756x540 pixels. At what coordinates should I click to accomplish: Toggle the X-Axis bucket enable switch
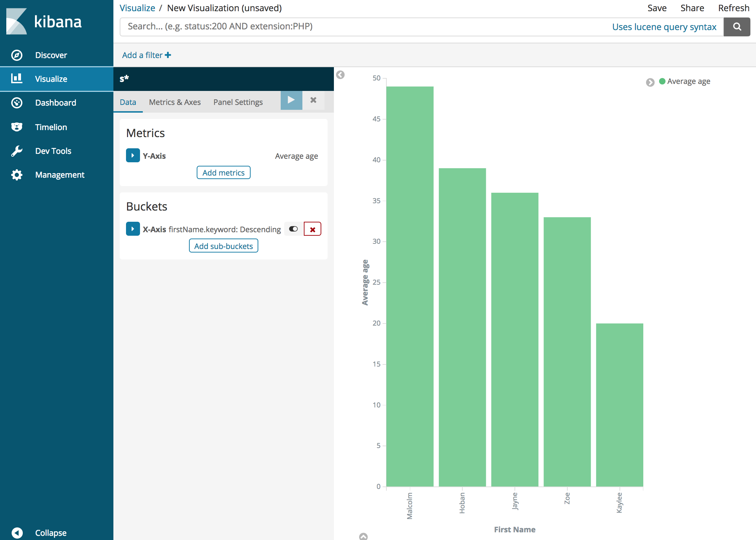coord(293,229)
